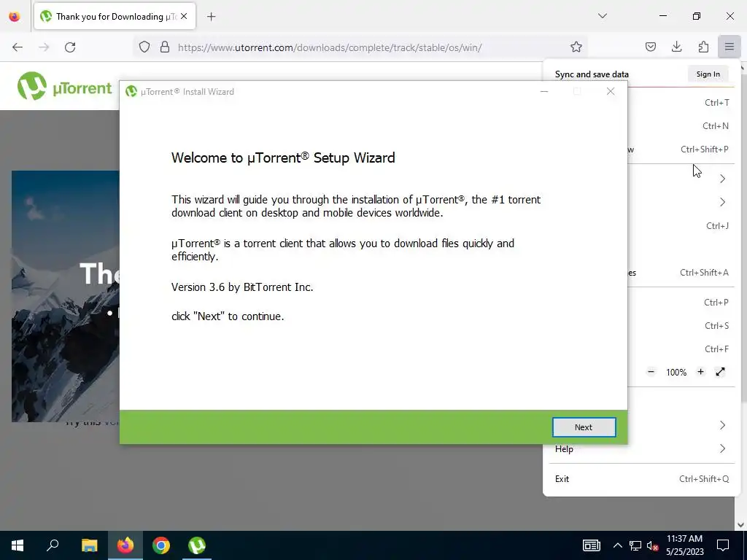Viewport: 747px width, 560px height.
Task: Select the Thank you for Downloading tab
Action: [x=115, y=17]
